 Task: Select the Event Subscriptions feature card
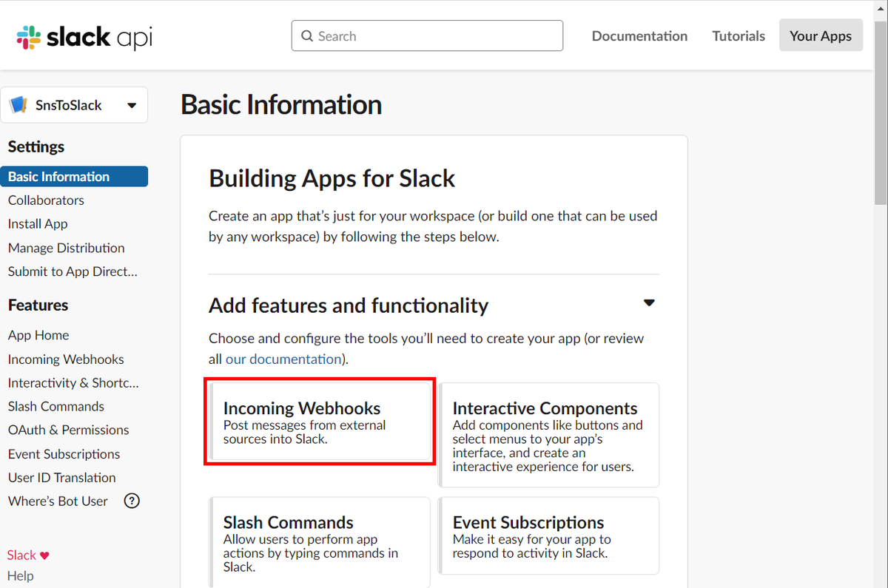[548, 535]
